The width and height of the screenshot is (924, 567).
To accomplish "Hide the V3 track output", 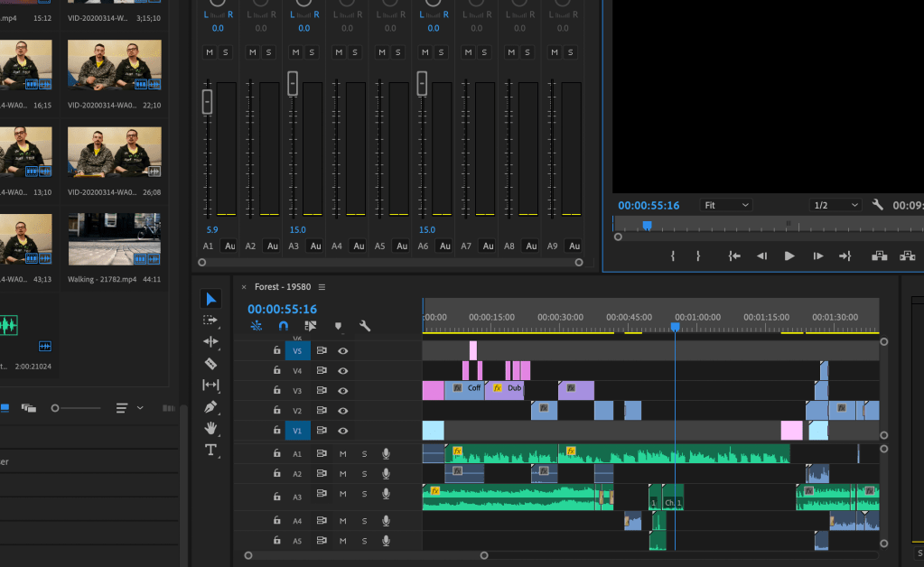I will [343, 391].
